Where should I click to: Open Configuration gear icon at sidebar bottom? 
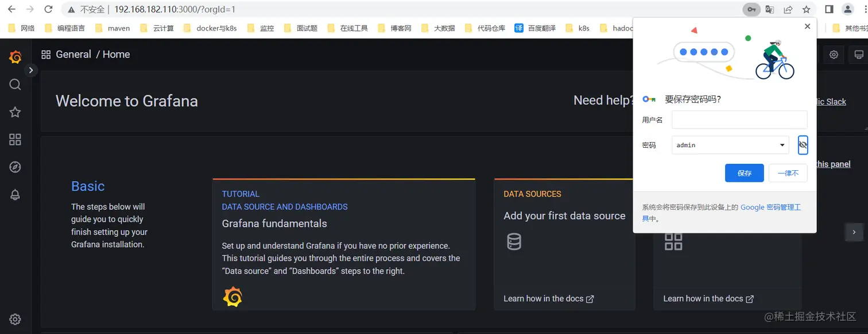coord(15,320)
